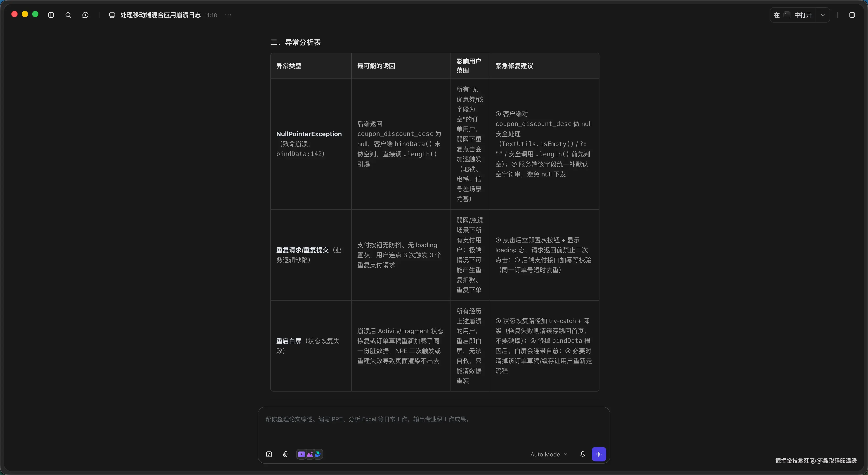Viewport: 868px width, 475px height.
Task: Click the 紧急修复建议 column header
Action: [x=545, y=66]
